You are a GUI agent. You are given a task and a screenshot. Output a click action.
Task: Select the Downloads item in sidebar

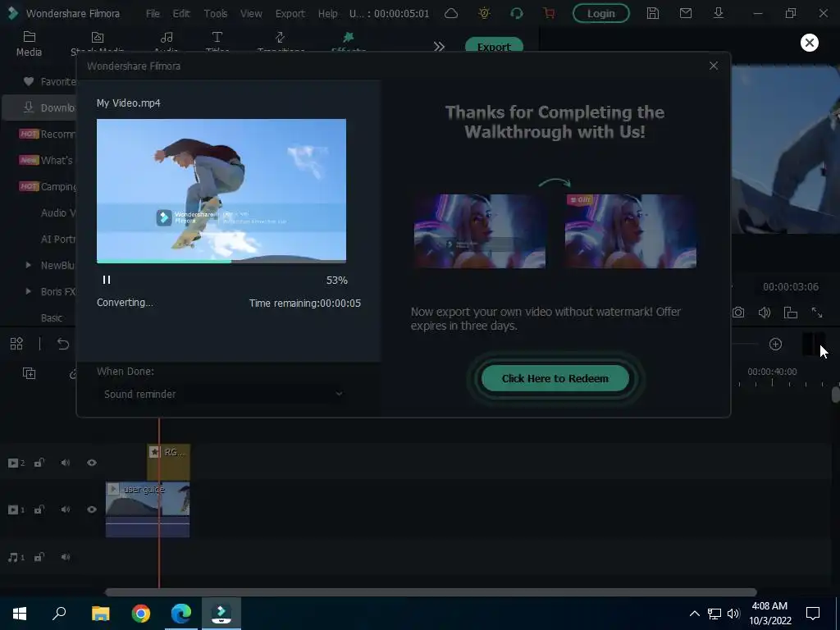(39, 107)
